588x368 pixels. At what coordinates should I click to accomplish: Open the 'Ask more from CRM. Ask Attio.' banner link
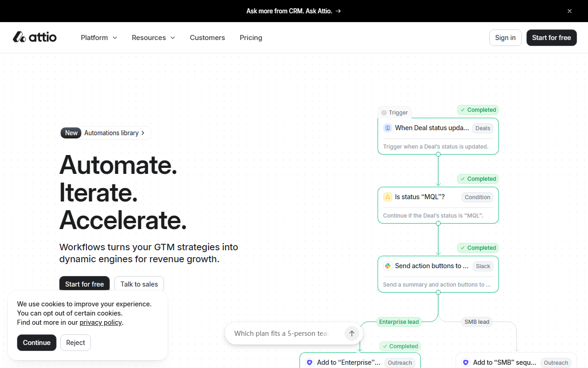tap(294, 11)
